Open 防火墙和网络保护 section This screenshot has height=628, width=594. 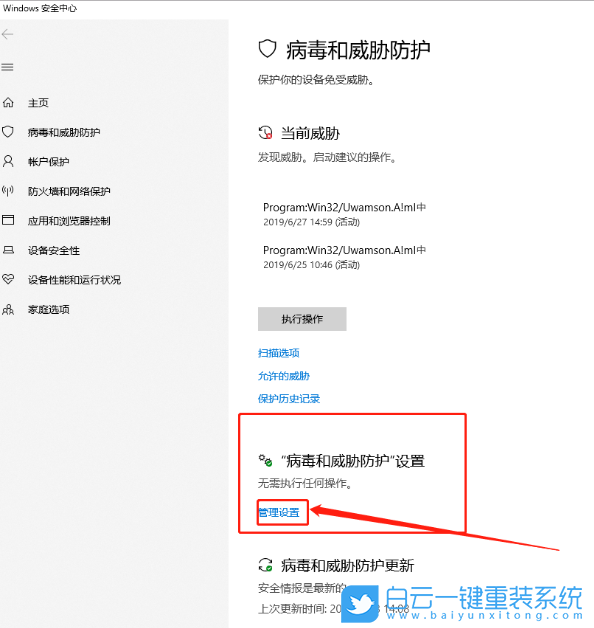69,191
